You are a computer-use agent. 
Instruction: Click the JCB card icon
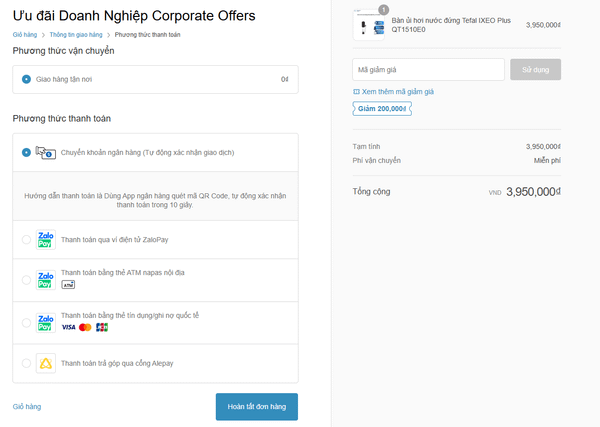(101, 327)
